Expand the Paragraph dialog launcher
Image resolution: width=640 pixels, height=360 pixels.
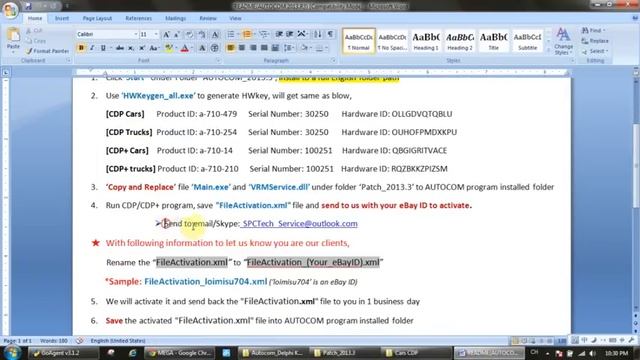pos(333,60)
